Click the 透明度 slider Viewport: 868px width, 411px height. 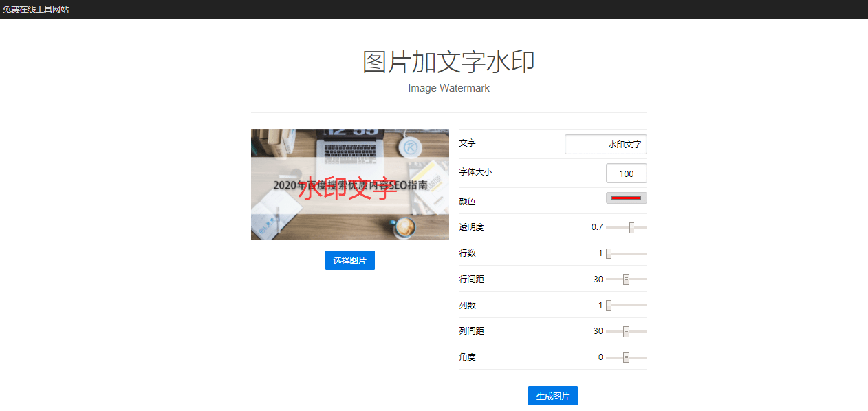pos(627,227)
